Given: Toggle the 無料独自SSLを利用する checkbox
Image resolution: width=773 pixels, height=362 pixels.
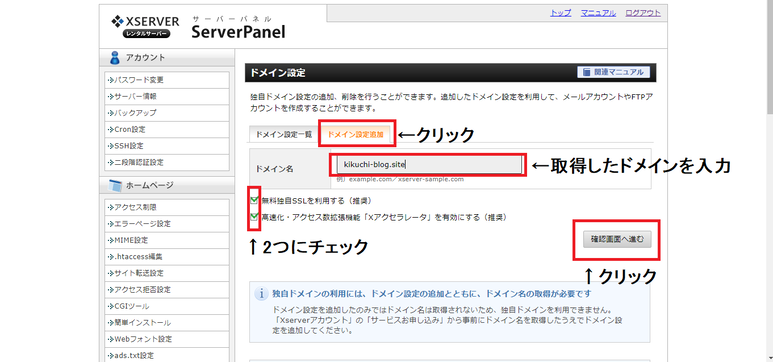Looking at the screenshot, I should [x=254, y=201].
